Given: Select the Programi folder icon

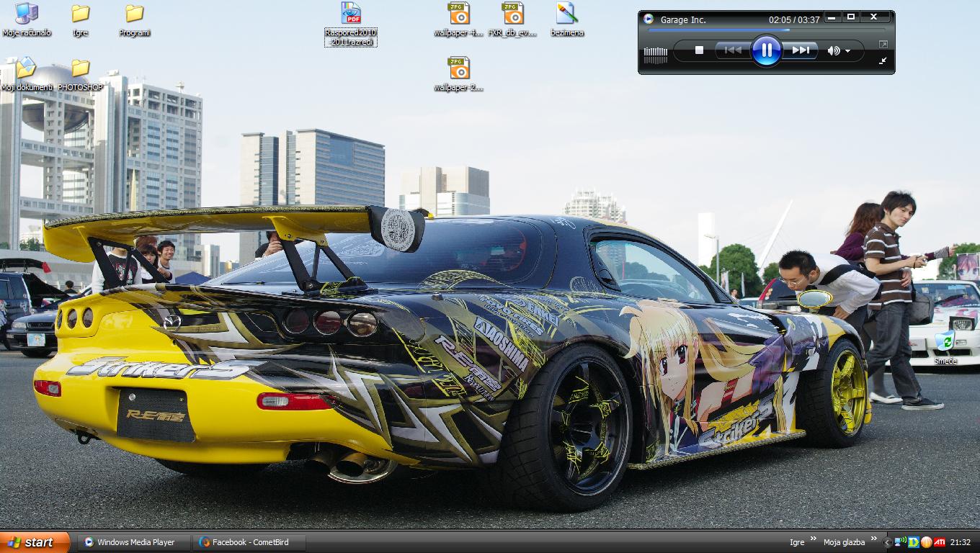Looking at the screenshot, I should (x=135, y=19).
